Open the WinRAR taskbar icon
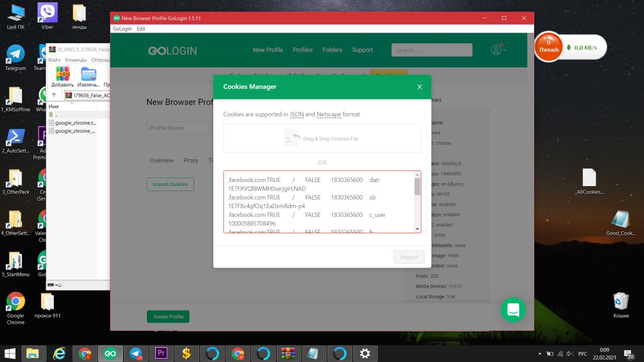644x362 pixels. point(289,353)
